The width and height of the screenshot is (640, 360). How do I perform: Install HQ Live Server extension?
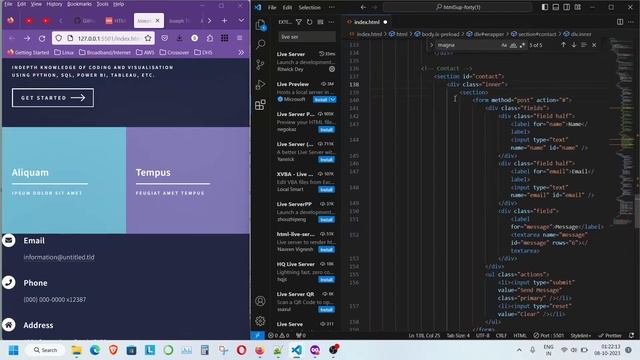(x=327, y=280)
